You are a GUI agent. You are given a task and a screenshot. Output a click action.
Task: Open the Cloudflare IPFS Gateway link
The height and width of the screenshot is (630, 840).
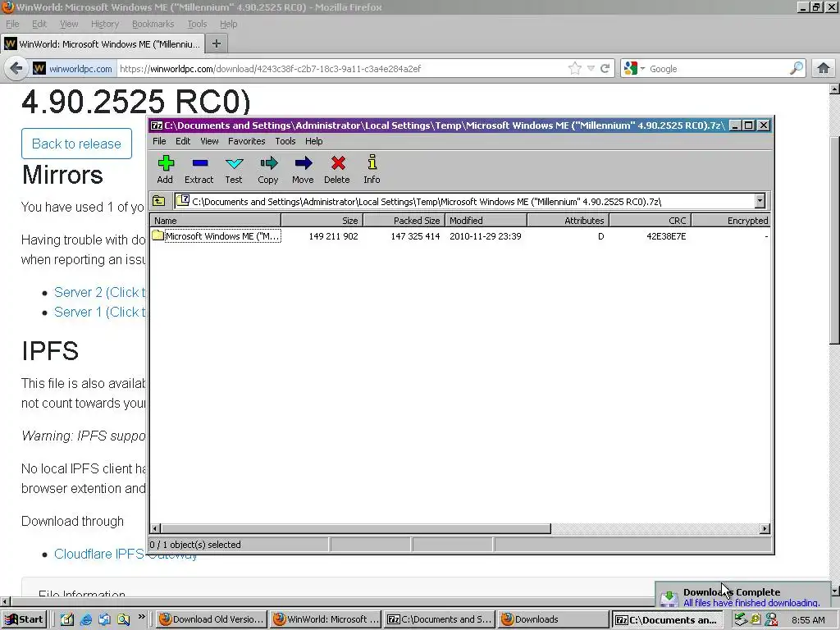click(x=126, y=554)
